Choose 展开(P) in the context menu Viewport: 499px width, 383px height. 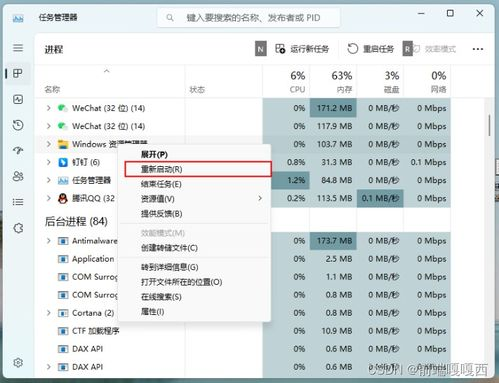[x=194, y=155]
